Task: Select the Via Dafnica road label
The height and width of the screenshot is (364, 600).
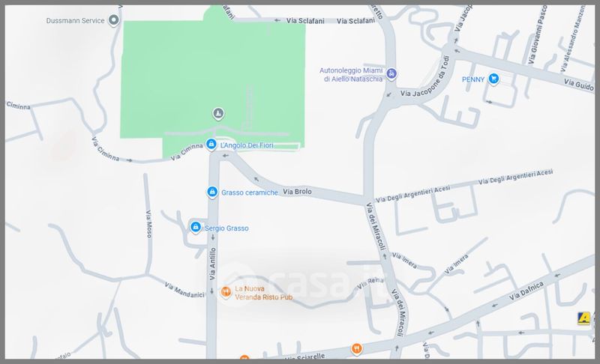Action: pos(526,291)
